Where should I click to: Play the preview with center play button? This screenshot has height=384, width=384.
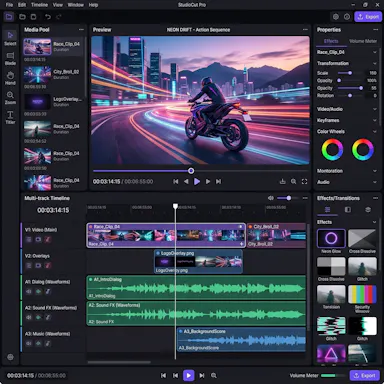(197, 182)
